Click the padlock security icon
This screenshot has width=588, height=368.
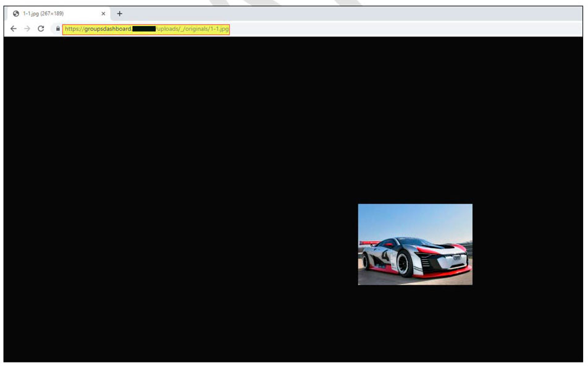[57, 28]
